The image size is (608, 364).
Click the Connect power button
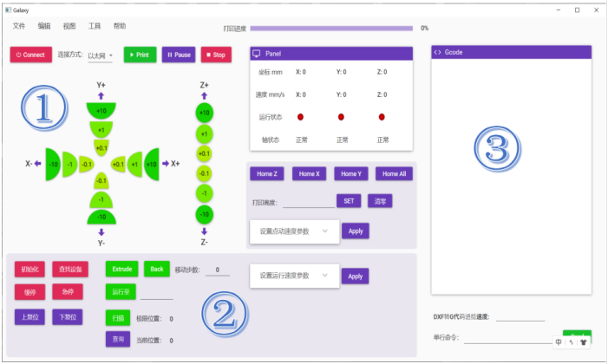pos(30,55)
